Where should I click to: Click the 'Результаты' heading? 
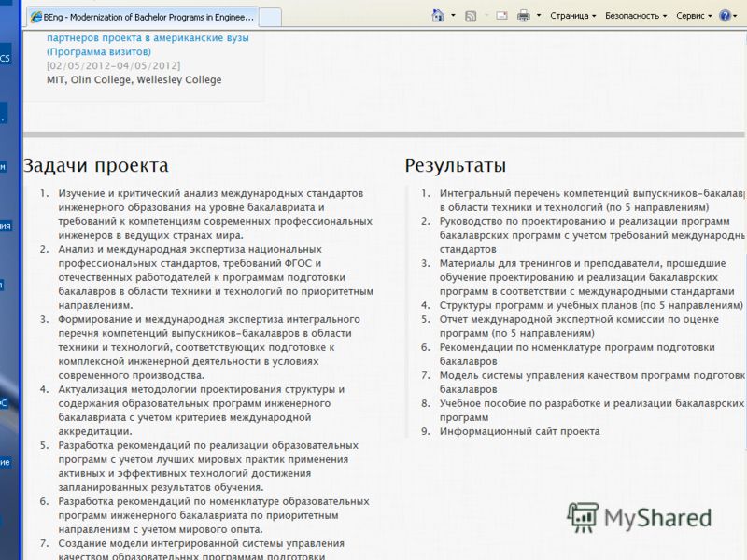tap(456, 165)
